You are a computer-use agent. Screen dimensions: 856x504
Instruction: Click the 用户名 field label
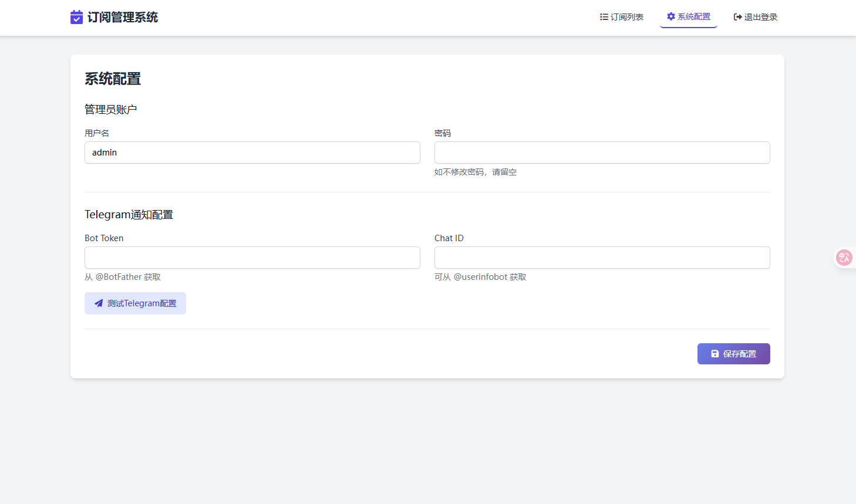(97, 133)
